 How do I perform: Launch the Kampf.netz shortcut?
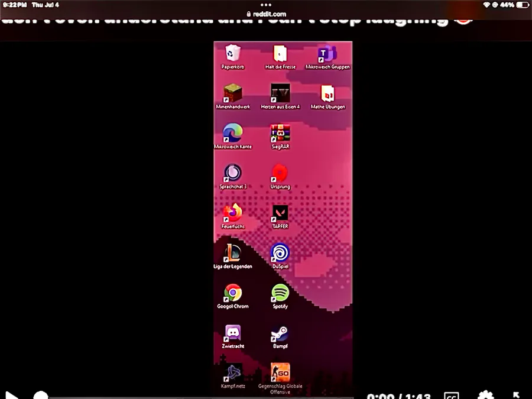233,372
